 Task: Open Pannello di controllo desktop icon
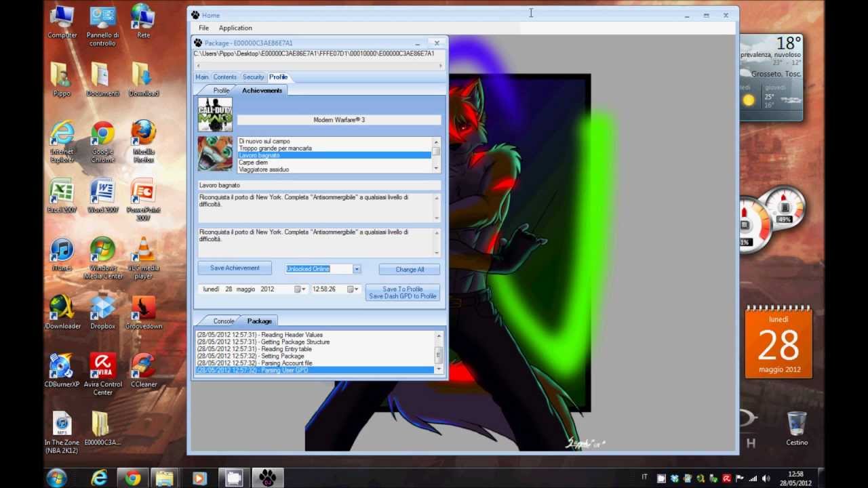coord(102,26)
